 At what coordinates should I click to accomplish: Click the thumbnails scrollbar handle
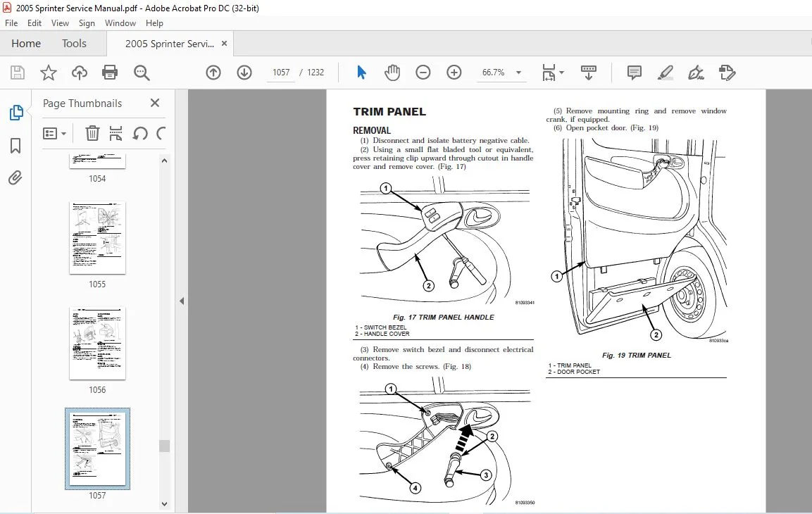coord(164,446)
